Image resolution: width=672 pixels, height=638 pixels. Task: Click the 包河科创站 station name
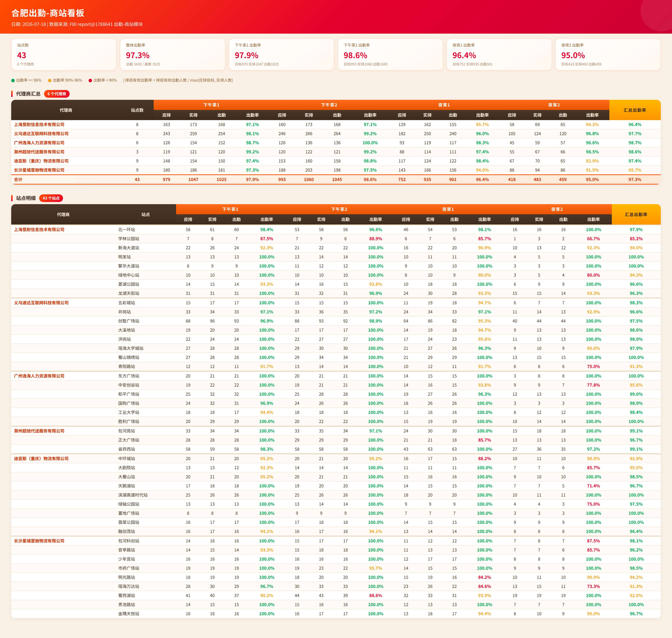(128, 541)
